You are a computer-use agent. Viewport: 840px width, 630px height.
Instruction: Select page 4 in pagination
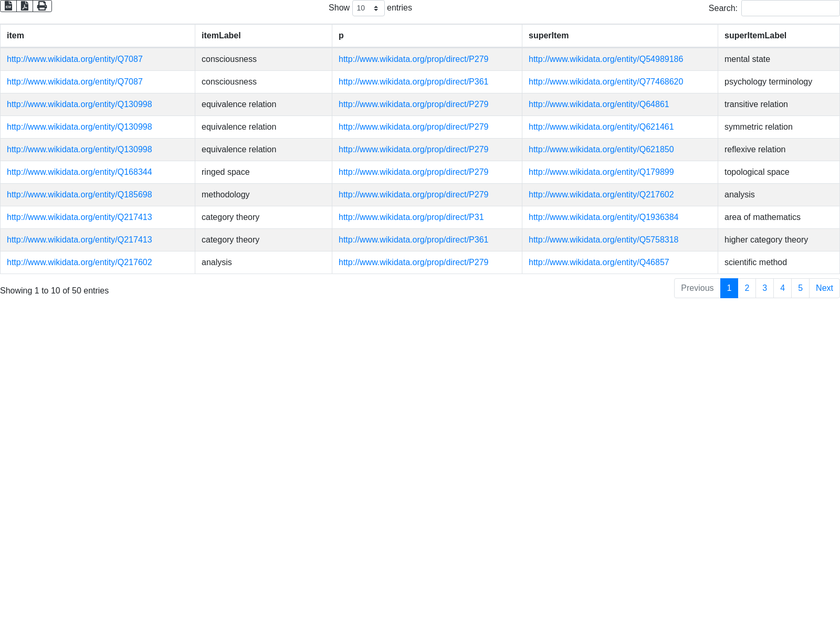(782, 288)
